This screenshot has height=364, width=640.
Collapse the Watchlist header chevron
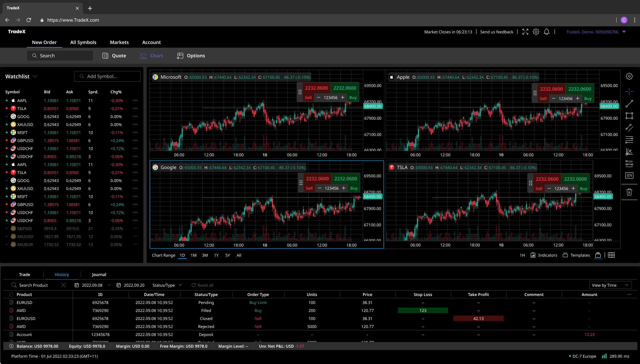point(36,76)
